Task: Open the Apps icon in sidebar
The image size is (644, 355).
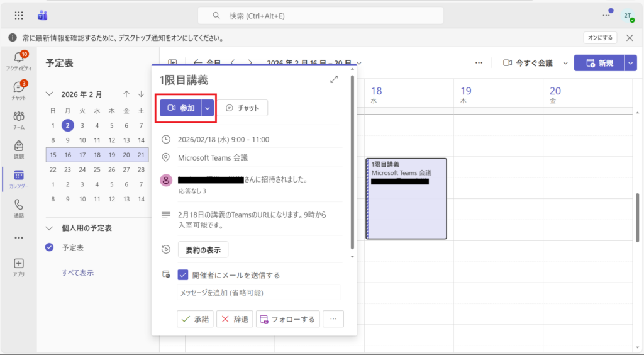Action: point(18,266)
